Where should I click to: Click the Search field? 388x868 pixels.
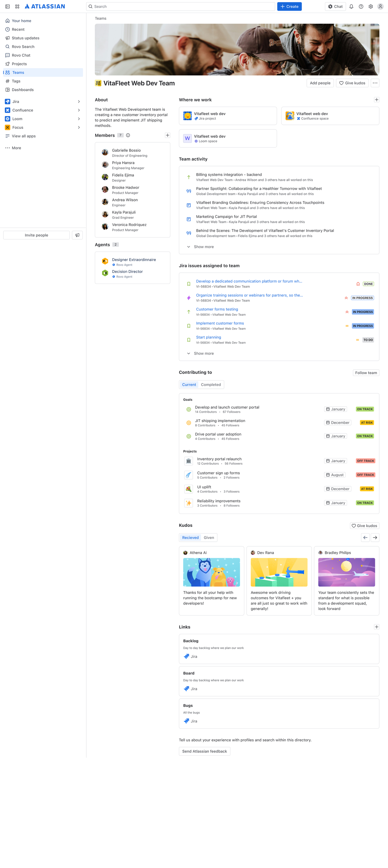pos(181,6)
